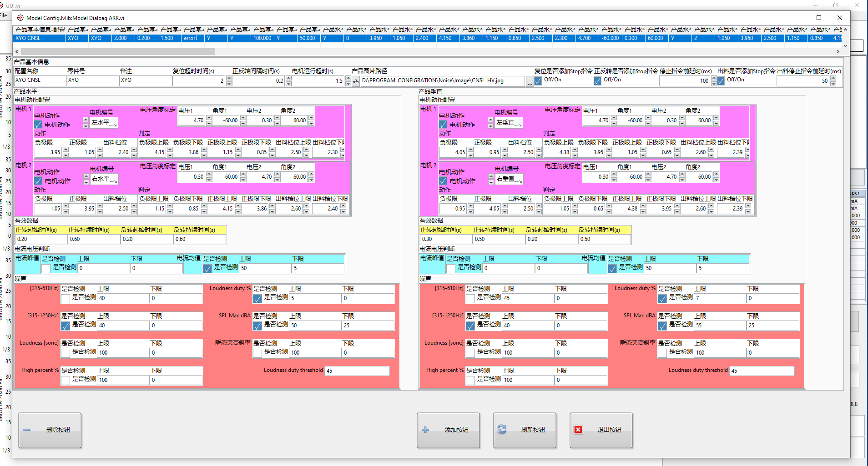Open the 左水平 电机编号 dropdown

pos(104,123)
